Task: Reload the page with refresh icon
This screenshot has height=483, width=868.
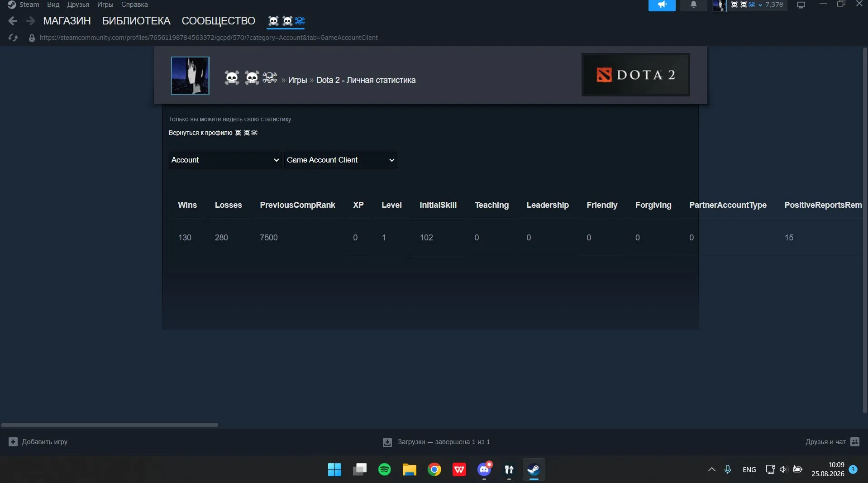Action: point(13,38)
